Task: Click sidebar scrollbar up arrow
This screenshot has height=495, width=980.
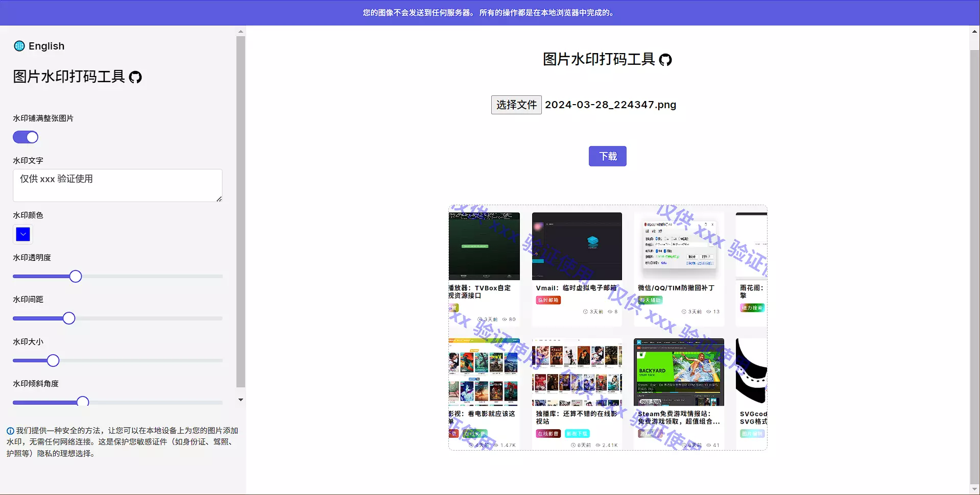Action: (241, 32)
